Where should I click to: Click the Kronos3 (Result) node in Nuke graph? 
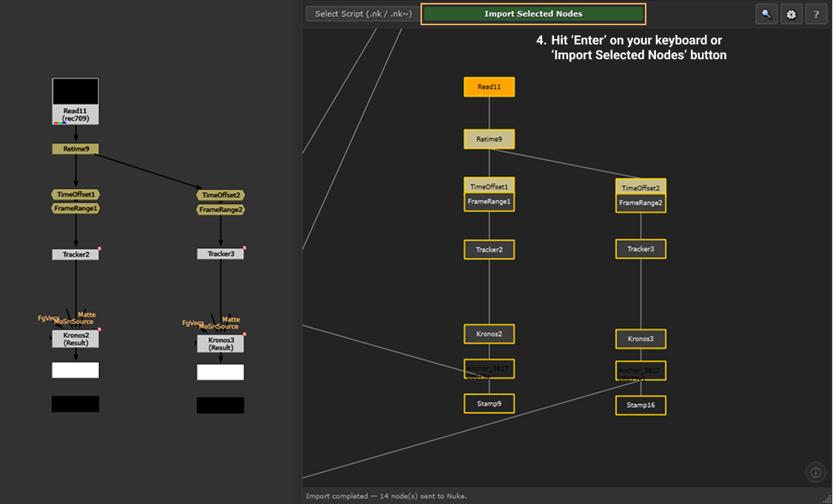[x=220, y=344]
